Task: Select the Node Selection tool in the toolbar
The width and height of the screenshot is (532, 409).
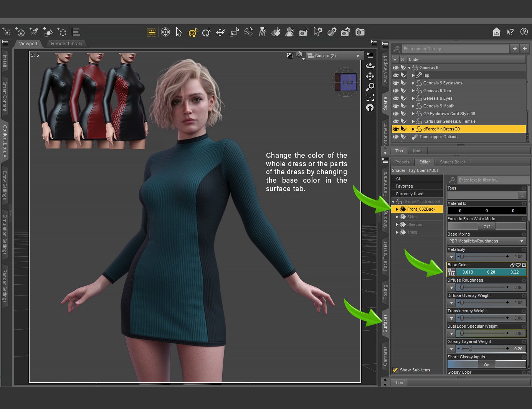Action: coord(179,32)
